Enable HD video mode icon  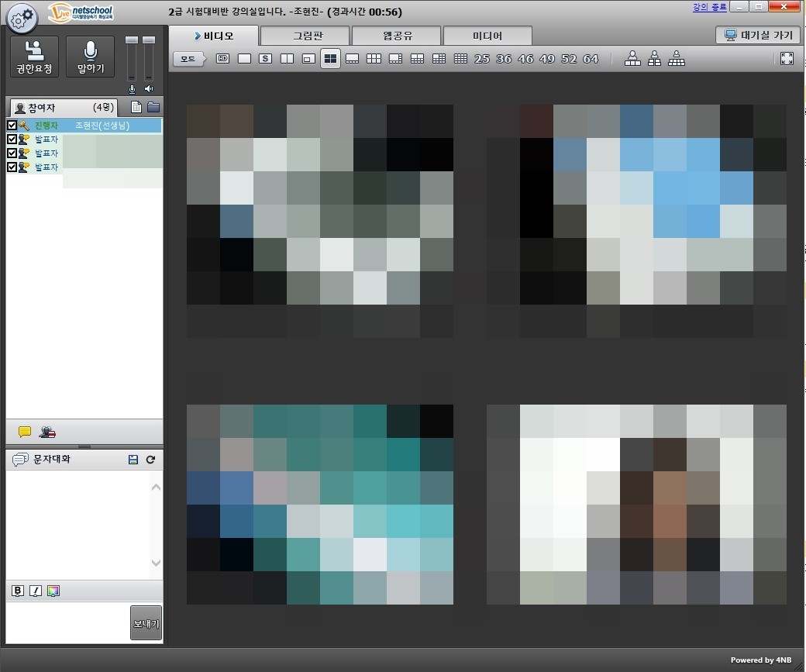[222, 58]
